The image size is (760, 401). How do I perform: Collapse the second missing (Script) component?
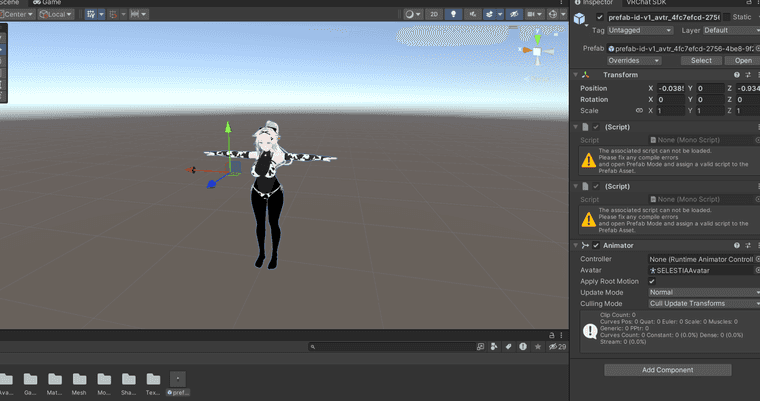click(x=576, y=186)
